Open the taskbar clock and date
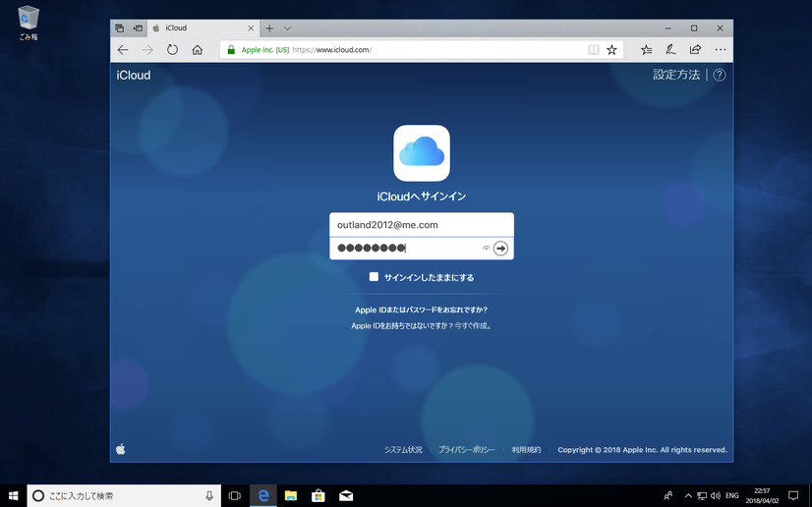812x507 pixels. tap(762, 495)
